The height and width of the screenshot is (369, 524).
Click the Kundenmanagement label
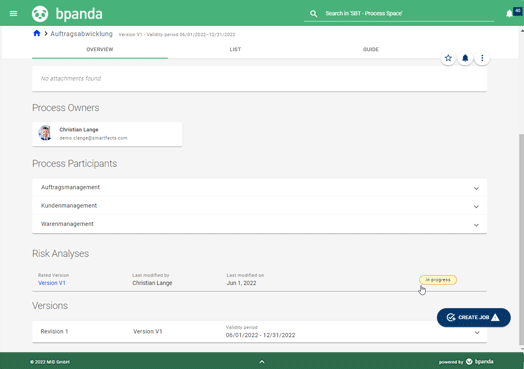pos(69,206)
